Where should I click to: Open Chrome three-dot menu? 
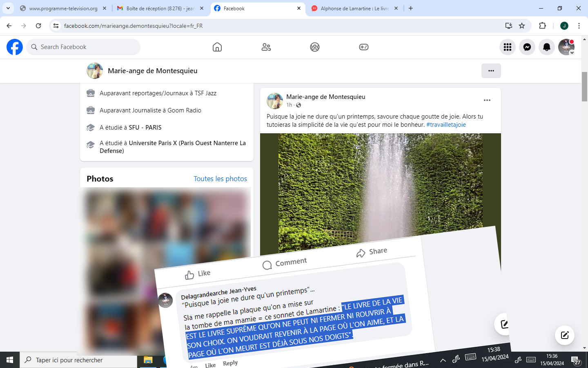[x=579, y=26]
